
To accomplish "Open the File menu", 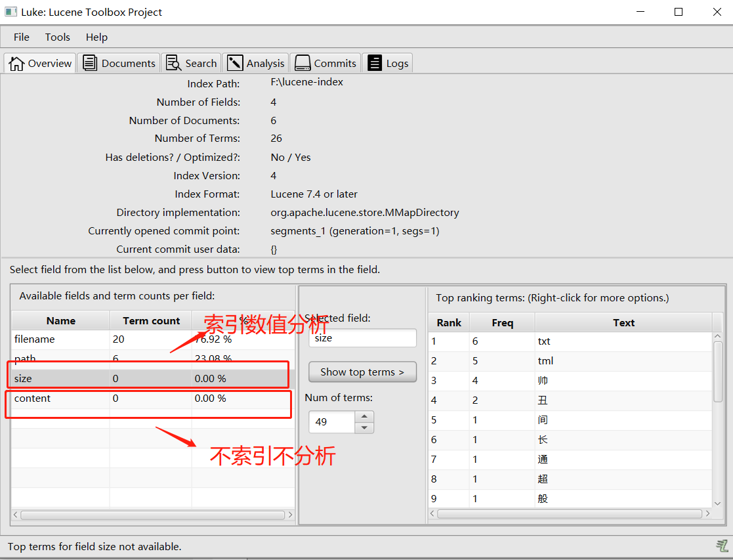I will [22, 37].
